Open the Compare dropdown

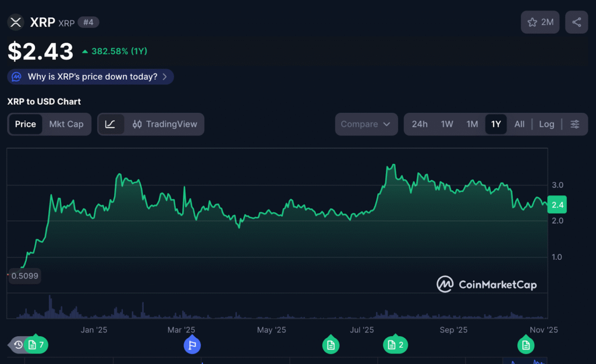(366, 124)
